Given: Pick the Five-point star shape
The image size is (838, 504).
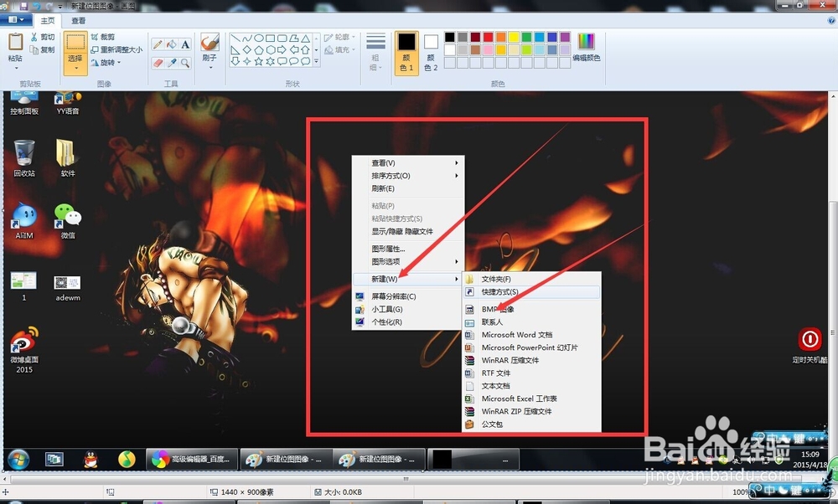Looking at the screenshot, I should (259, 61).
